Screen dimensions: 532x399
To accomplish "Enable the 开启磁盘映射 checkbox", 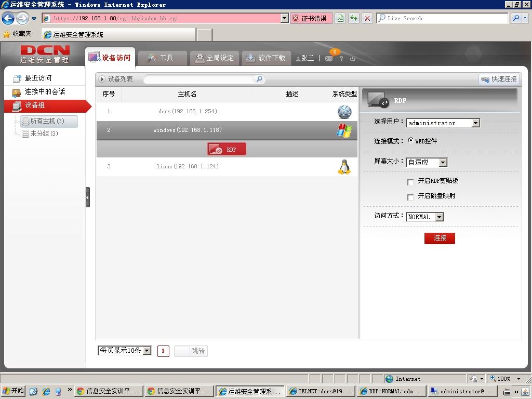I will click(x=410, y=197).
